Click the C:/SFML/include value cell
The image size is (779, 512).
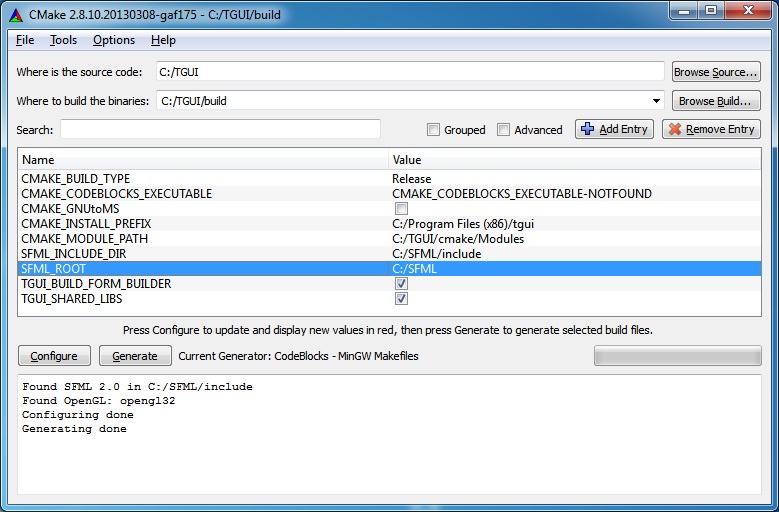tap(437, 254)
